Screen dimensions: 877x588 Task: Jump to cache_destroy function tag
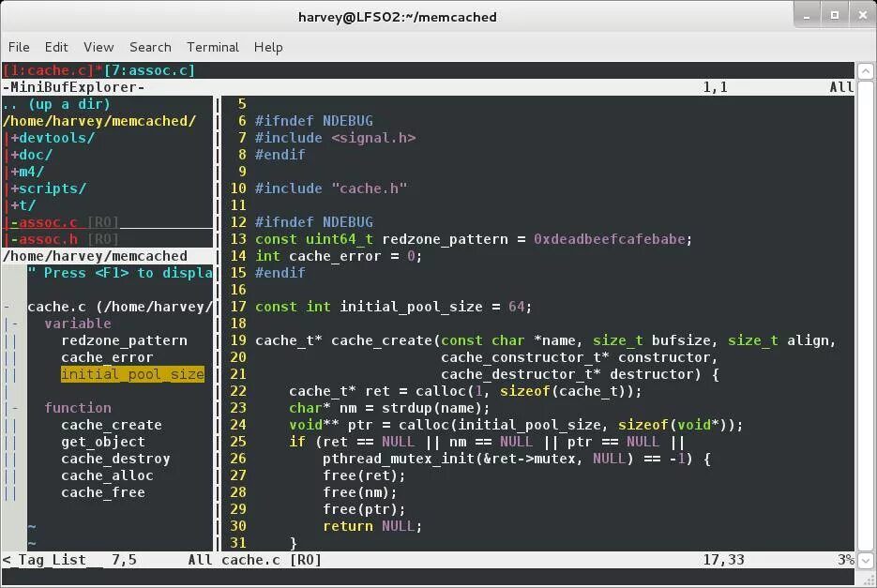pos(115,459)
